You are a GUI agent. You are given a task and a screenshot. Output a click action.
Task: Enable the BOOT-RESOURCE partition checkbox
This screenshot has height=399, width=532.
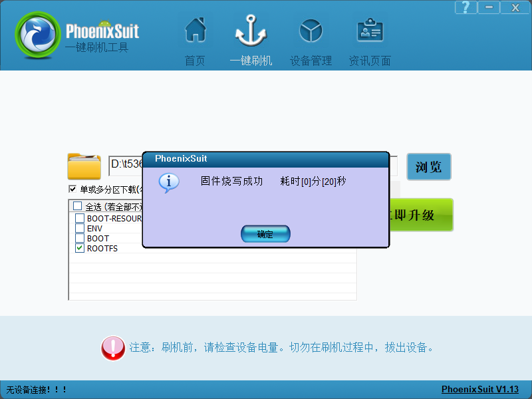pos(80,218)
